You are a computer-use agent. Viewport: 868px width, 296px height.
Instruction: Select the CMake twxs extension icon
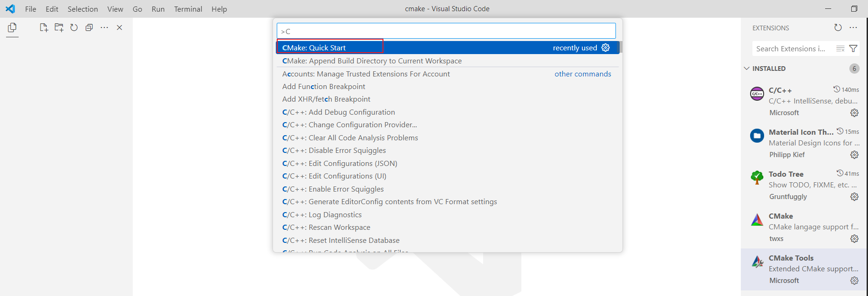point(757,220)
